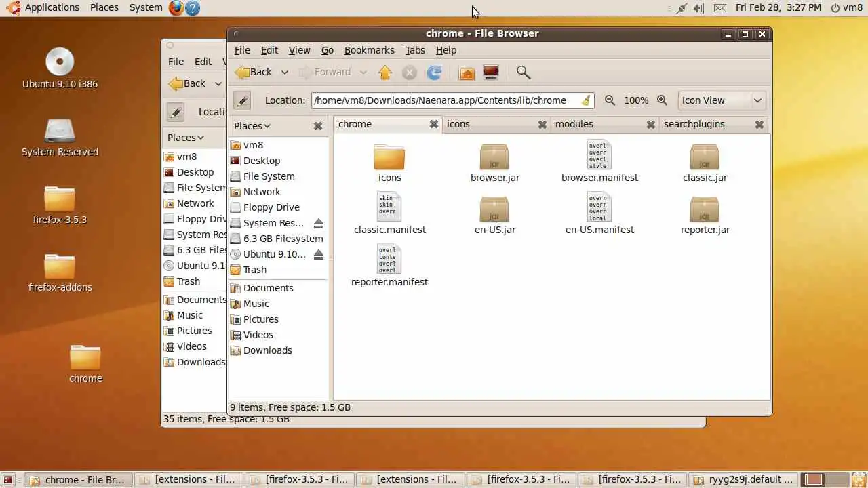Viewport: 868px width, 488px height.
Task: Open Applications menu in top panel
Action: tap(44, 8)
